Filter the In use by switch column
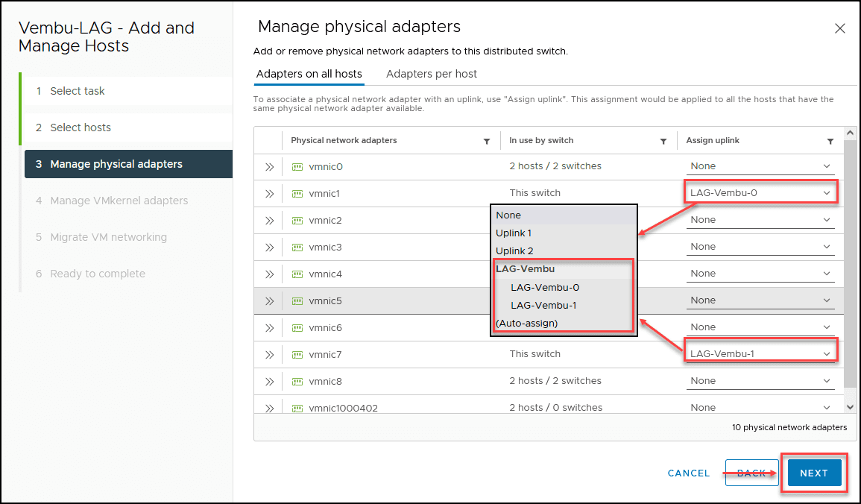 click(663, 141)
